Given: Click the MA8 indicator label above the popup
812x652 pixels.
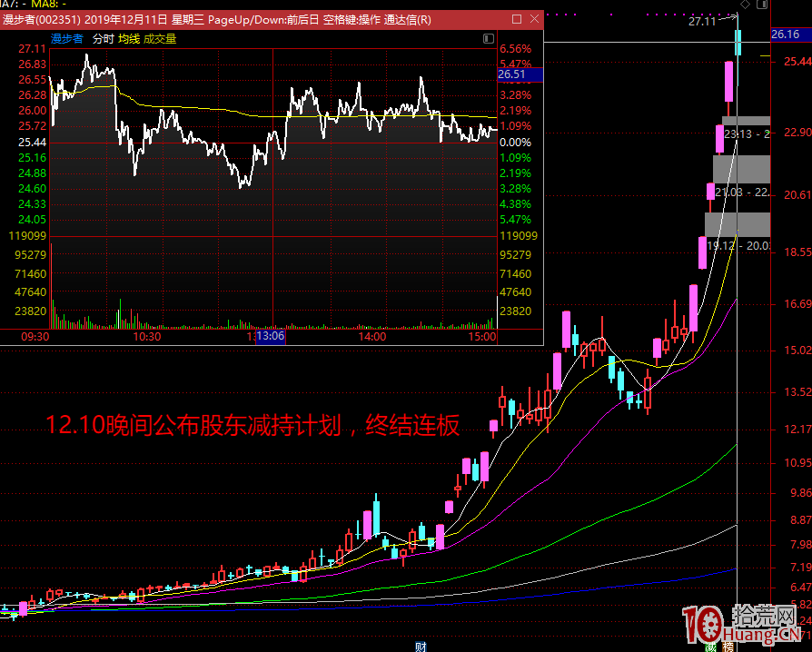Looking at the screenshot, I should click(49, 4).
